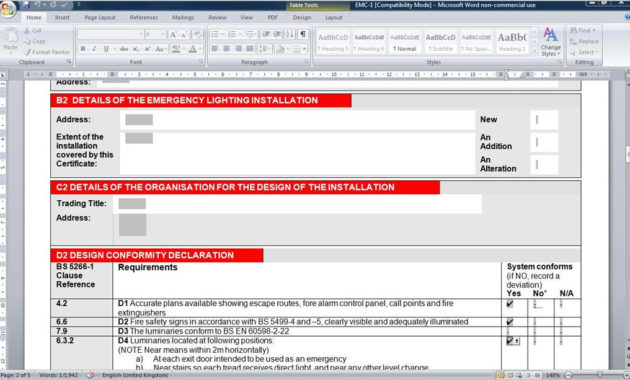The height and width of the screenshot is (380, 630).
Task: Click the Grow Font icon
Action: pos(173,35)
